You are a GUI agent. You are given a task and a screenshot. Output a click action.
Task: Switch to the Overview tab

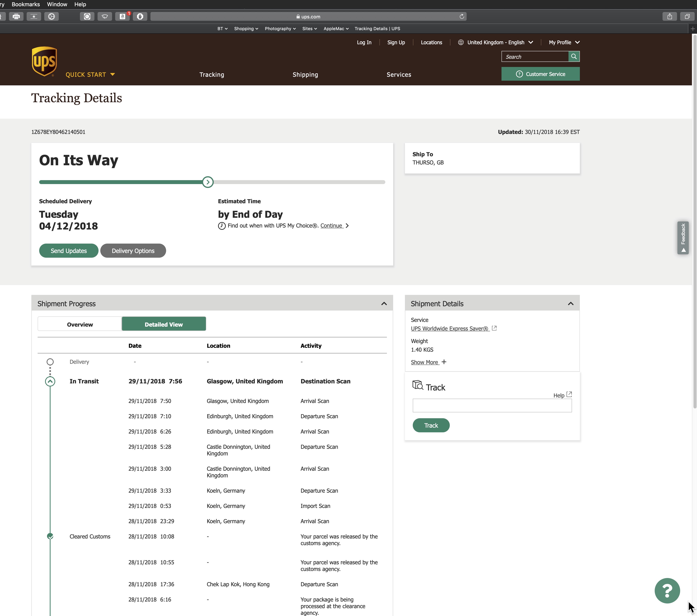coord(80,324)
